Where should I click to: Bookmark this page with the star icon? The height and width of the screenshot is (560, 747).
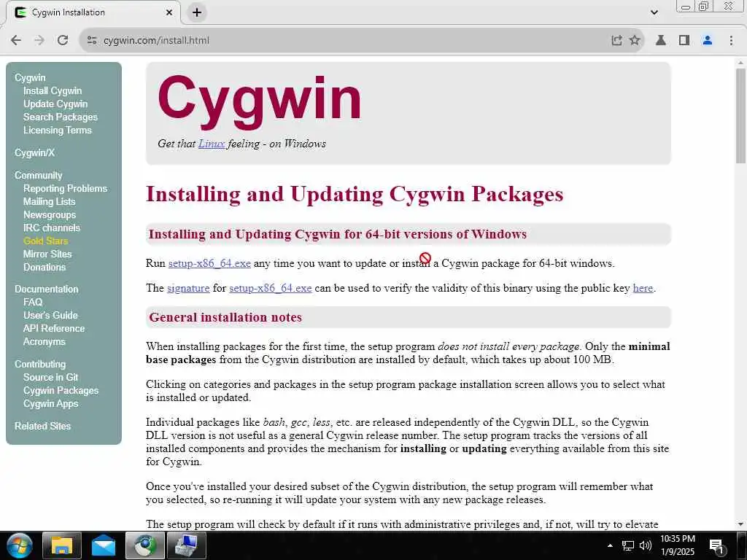(x=634, y=41)
